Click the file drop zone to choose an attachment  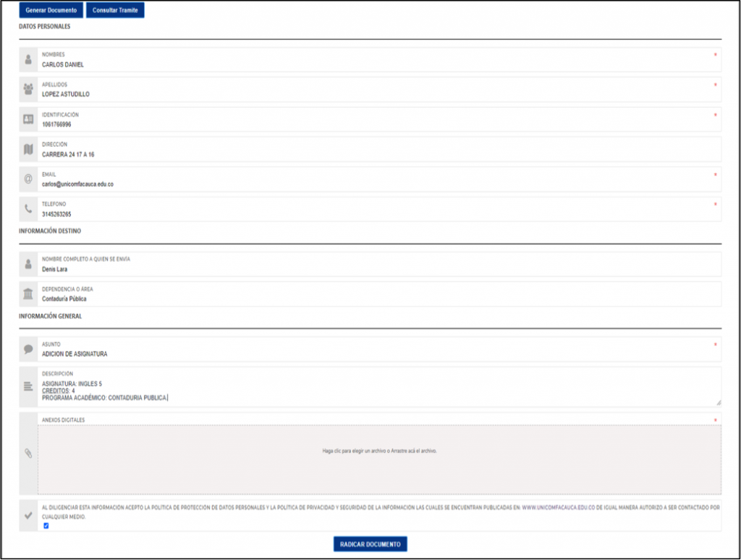(379, 460)
